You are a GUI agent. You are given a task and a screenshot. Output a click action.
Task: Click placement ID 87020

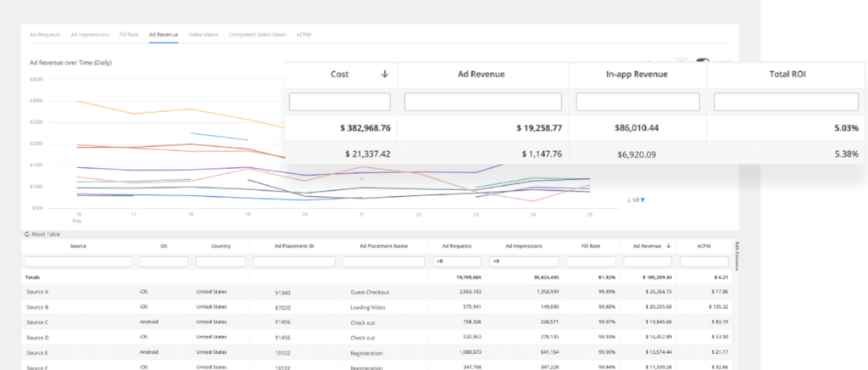click(282, 307)
